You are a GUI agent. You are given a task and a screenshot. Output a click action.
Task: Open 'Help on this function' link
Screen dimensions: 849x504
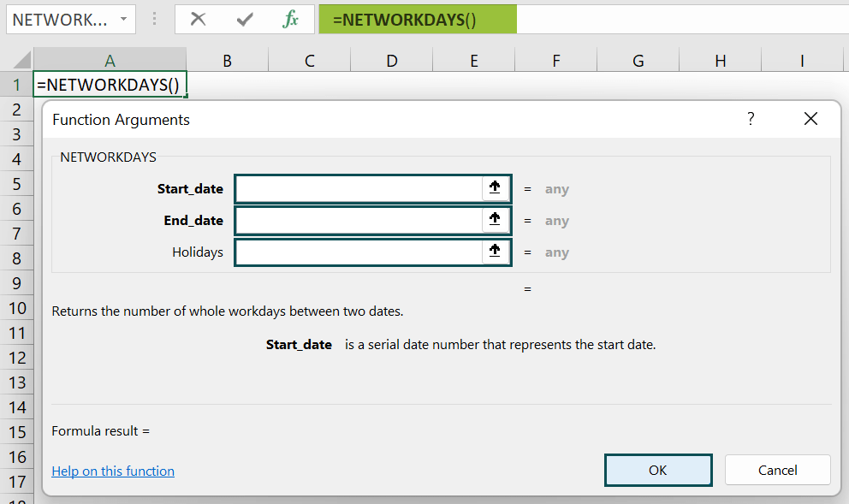112,471
